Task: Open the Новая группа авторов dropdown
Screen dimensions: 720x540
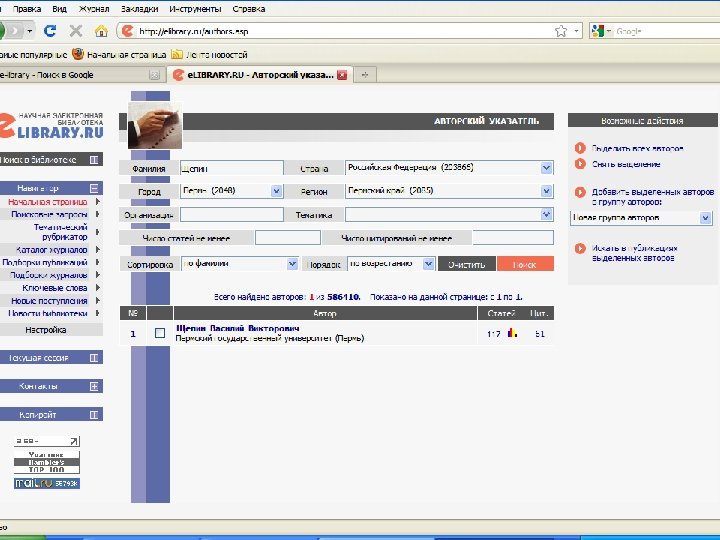Action: pos(705,218)
